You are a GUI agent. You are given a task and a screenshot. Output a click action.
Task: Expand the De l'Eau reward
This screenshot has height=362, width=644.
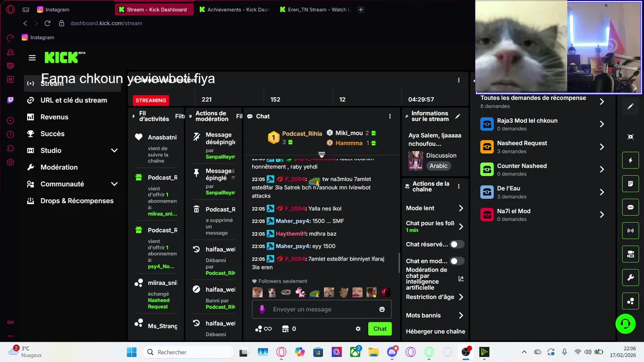pos(602,192)
